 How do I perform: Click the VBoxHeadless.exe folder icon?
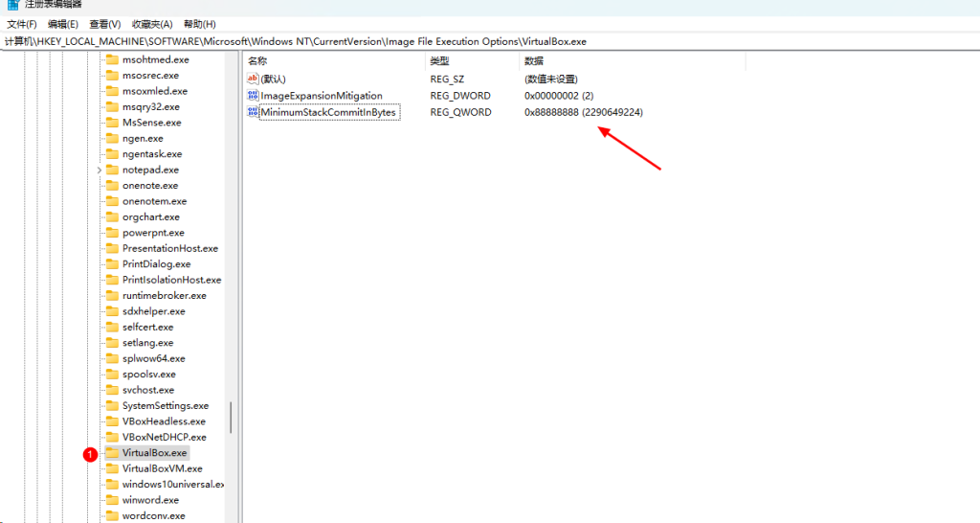coord(112,421)
